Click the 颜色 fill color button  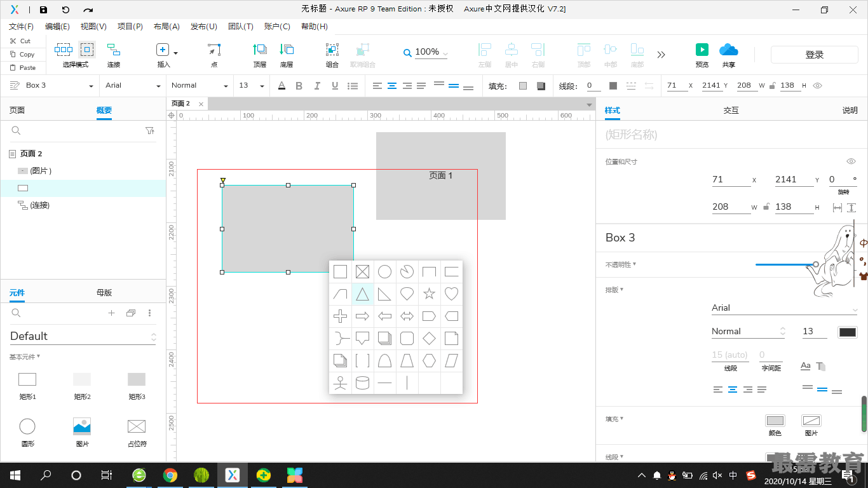(x=775, y=421)
